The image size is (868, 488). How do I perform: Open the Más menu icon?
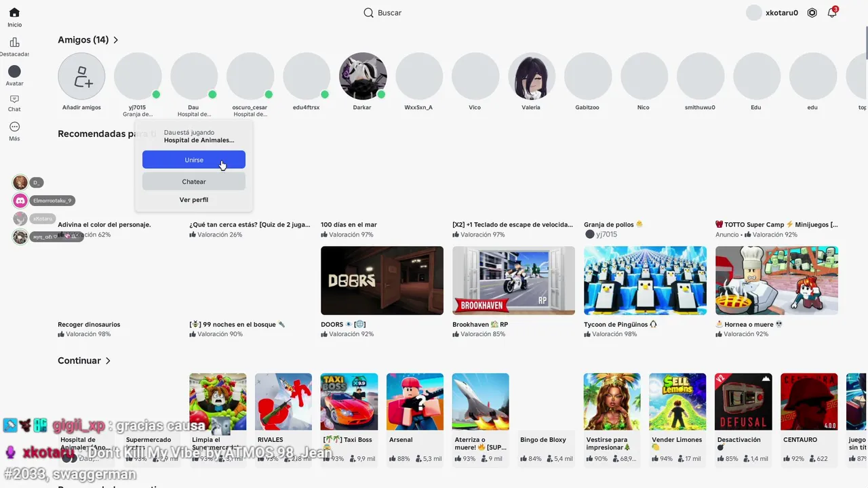(x=14, y=127)
